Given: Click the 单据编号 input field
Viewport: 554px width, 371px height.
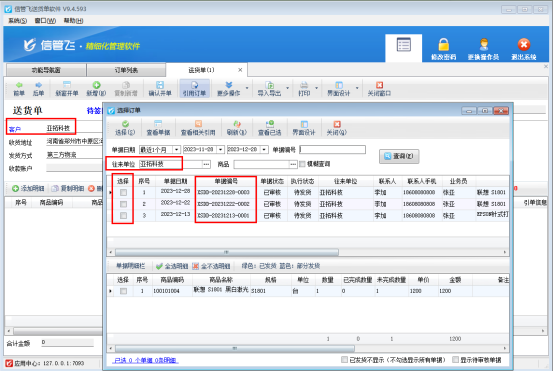Looking at the screenshot, I should [x=332, y=150].
